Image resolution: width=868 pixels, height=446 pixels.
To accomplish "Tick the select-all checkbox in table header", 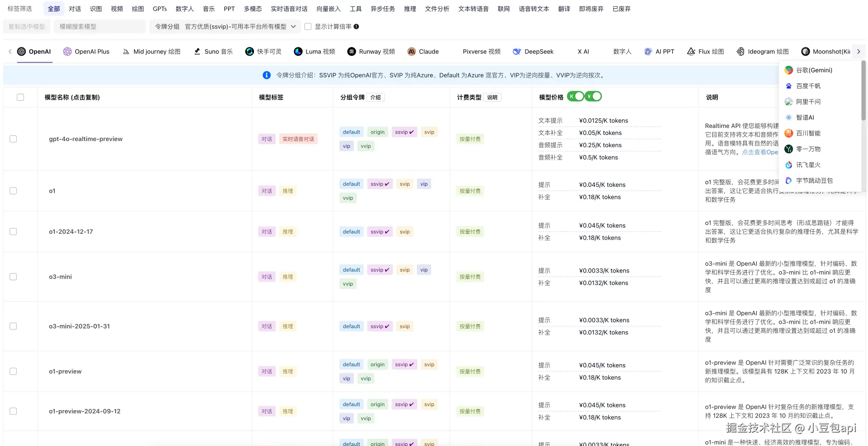I will (20, 97).
